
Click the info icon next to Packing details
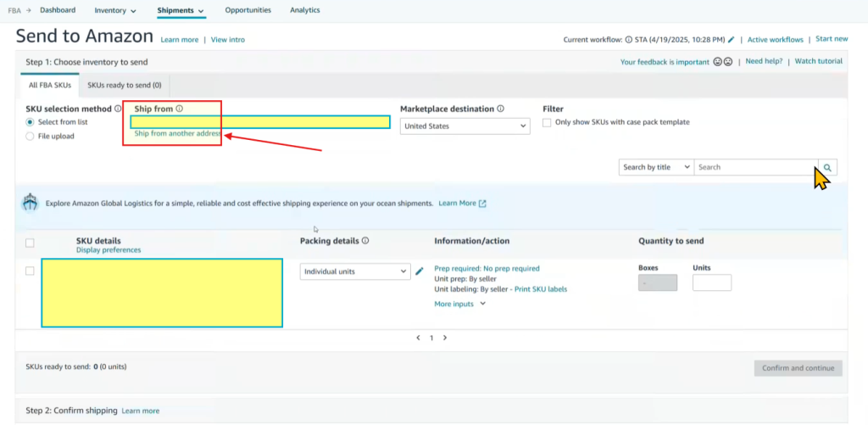pos(365,241)
